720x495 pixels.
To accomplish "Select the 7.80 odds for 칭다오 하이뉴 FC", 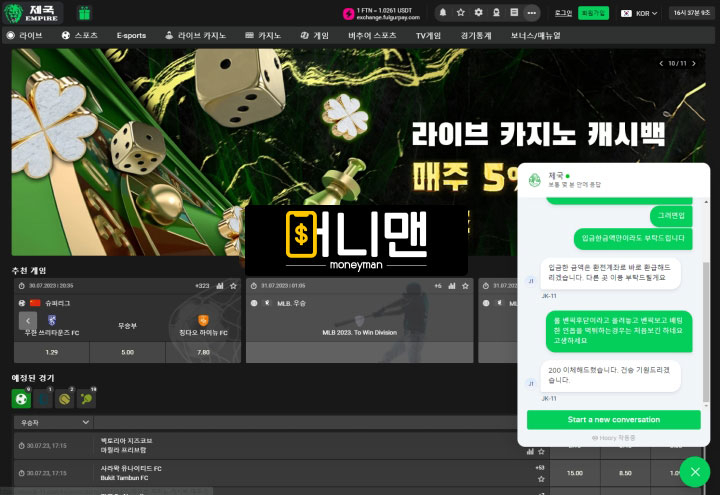I will click(204, 352).
